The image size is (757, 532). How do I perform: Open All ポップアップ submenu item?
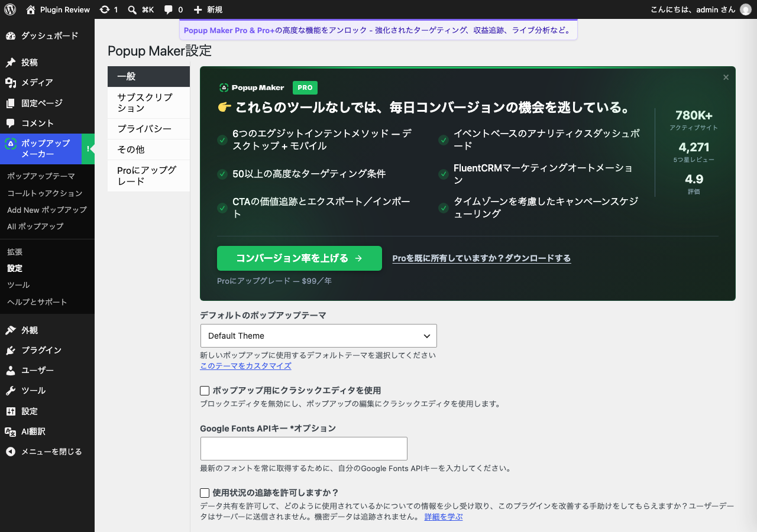click(x=35, y=226)
